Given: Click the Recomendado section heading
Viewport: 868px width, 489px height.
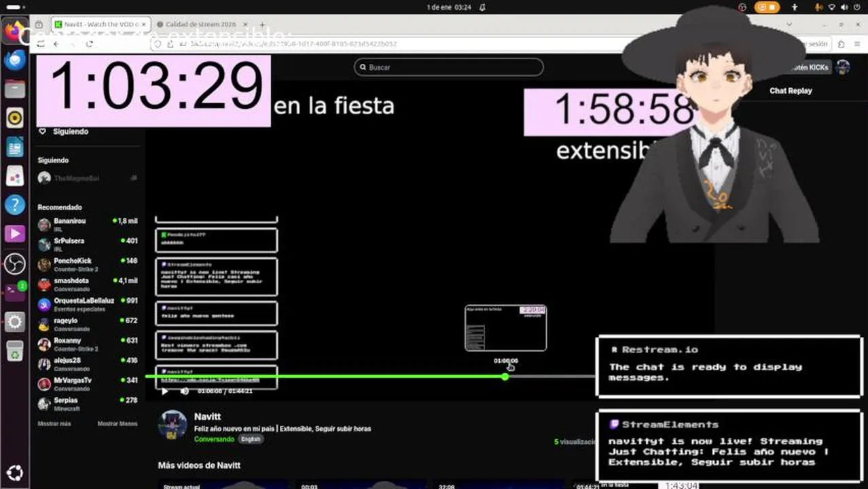Looking at the screenshot, I should pos(60,207).
